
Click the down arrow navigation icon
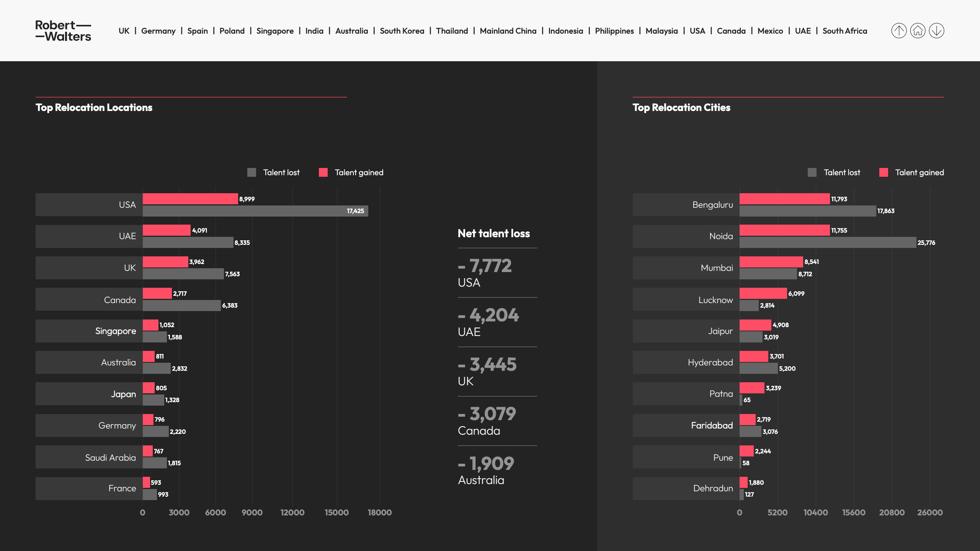pyautogui.click(x=936, y=31)
